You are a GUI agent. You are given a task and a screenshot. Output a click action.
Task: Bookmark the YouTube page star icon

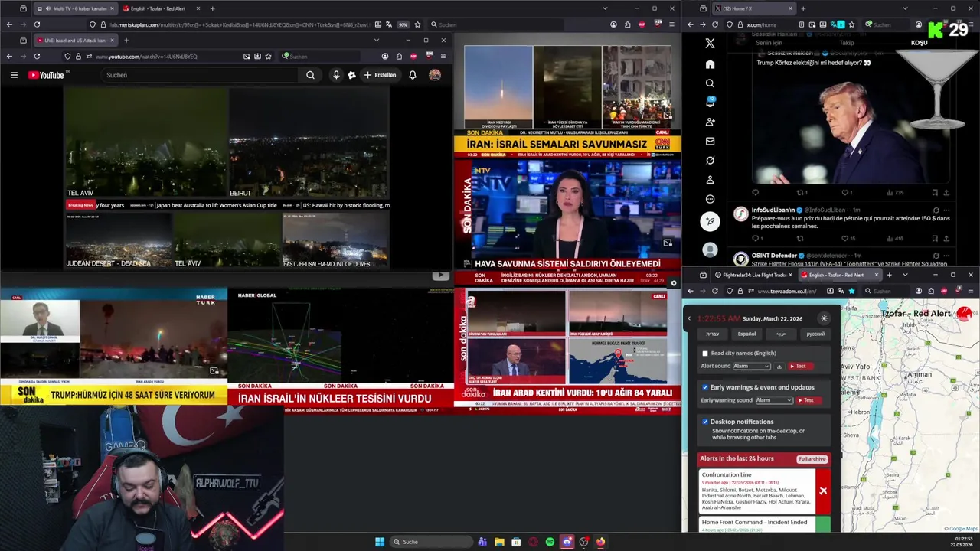[268, 56]
